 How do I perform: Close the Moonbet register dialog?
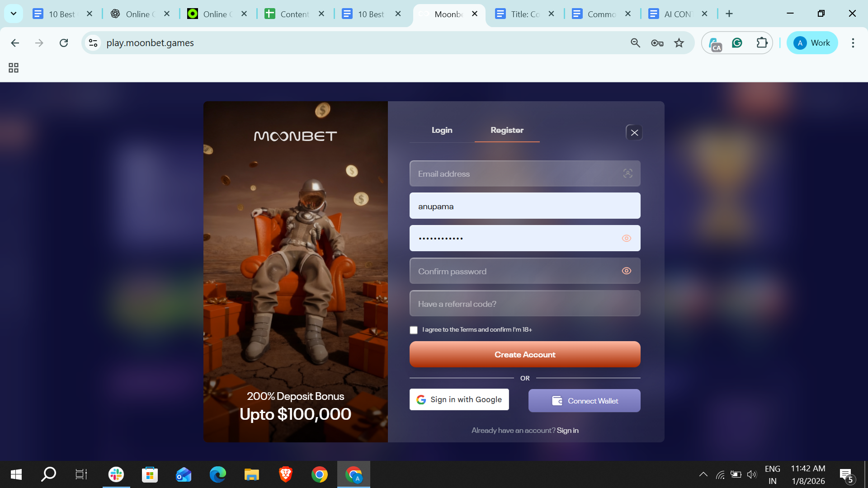pos(634,132)
